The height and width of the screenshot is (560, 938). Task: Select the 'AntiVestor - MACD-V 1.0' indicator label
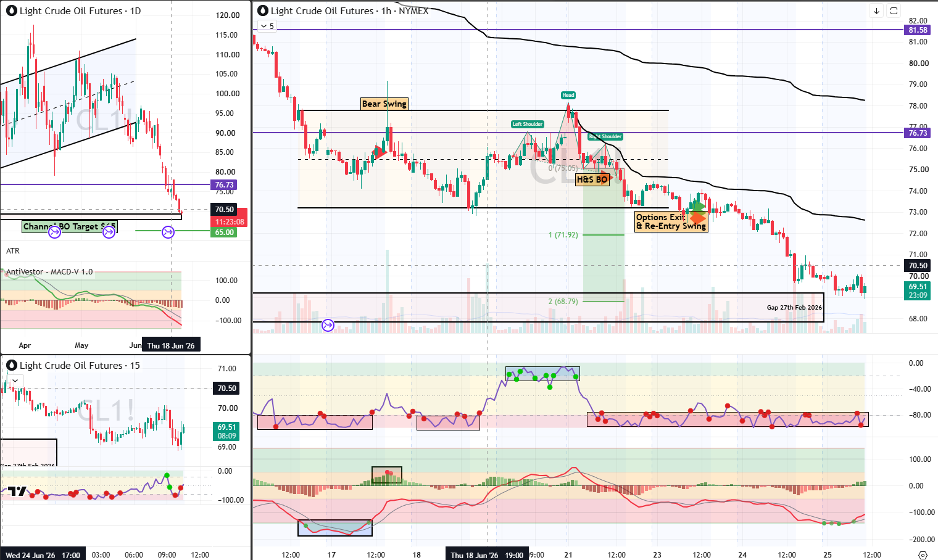[49, 271]
